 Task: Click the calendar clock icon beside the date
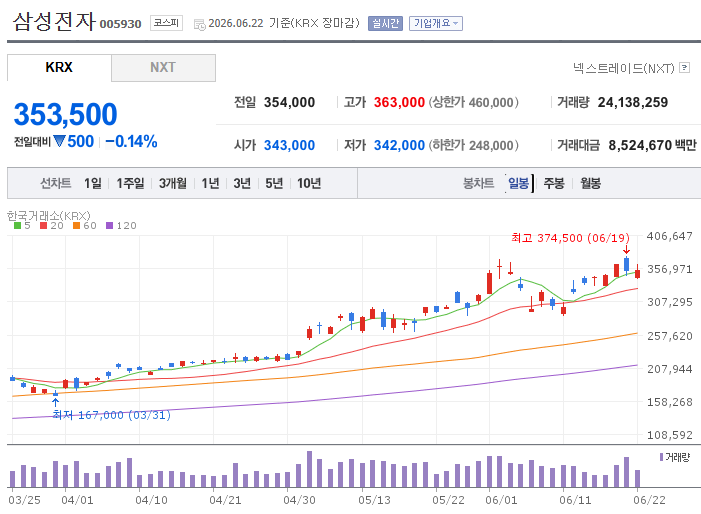(x=199, y=24)
